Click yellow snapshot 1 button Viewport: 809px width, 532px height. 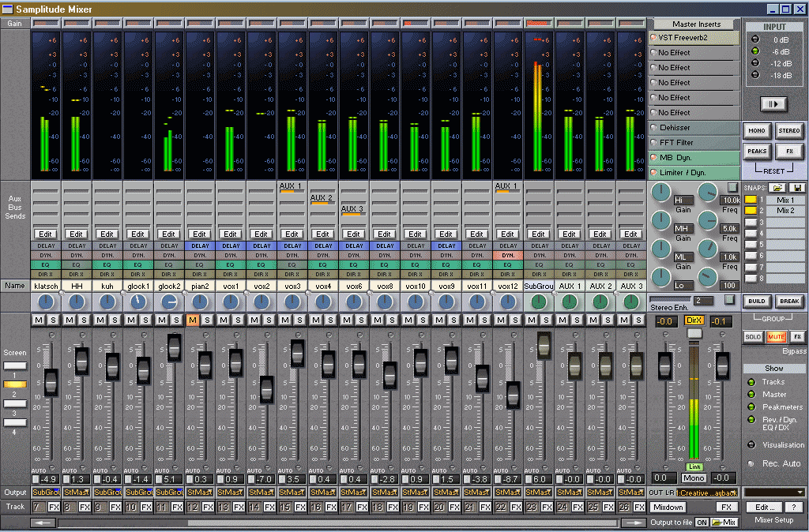[751, 200]
